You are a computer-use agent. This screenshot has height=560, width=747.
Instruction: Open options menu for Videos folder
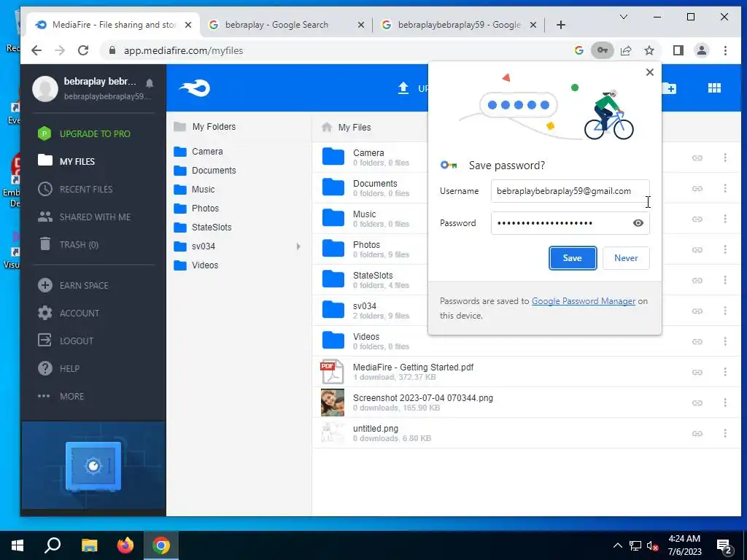(x=725, y=341)
